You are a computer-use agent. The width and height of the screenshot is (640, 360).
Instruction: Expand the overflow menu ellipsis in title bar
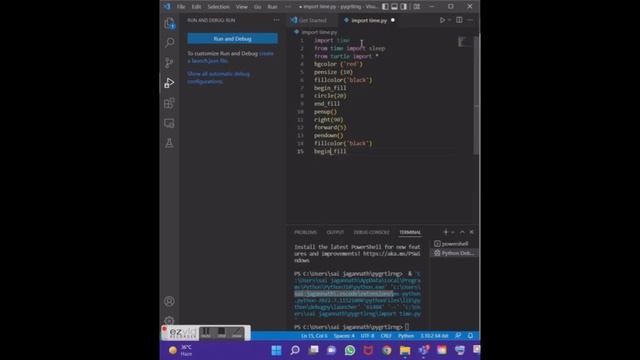point(288,7)
